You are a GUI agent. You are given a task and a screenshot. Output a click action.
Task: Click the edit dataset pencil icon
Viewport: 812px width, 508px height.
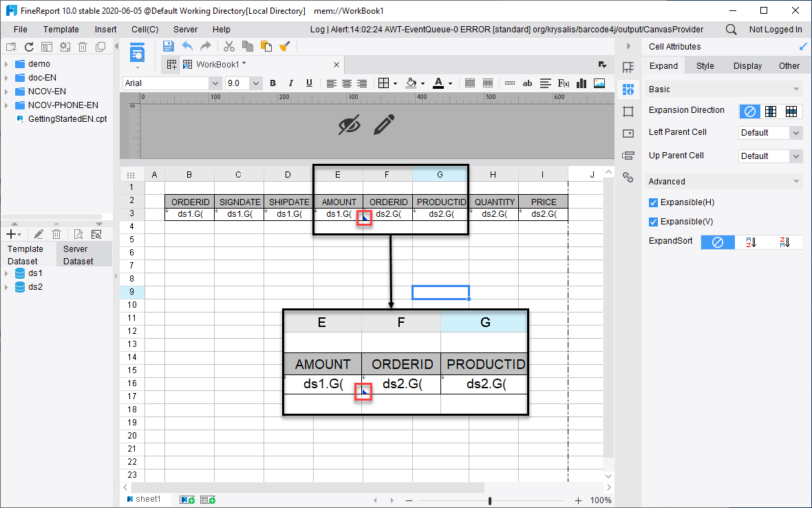tap(38, 233)
